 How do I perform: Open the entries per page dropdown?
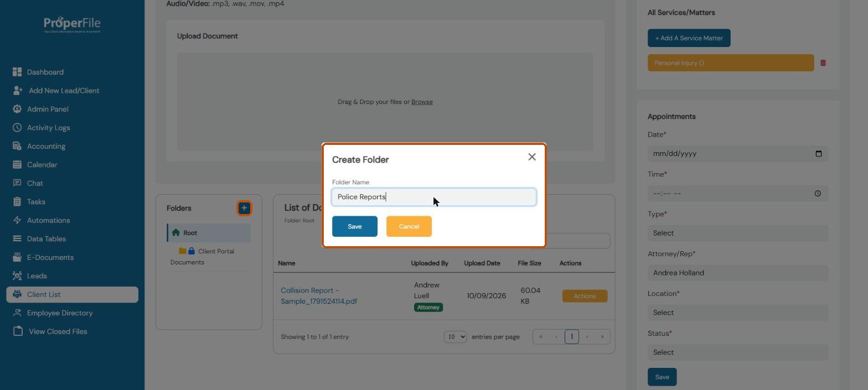(455, 337)
